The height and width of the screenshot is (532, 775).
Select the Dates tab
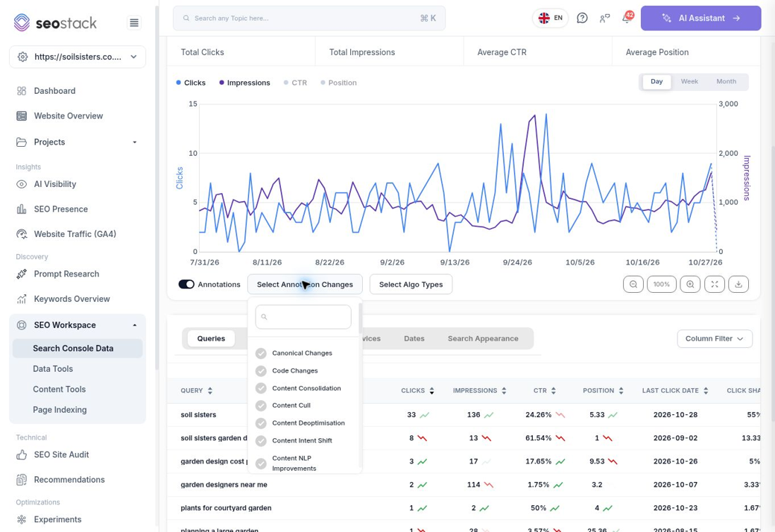click(x=414, y=339)
